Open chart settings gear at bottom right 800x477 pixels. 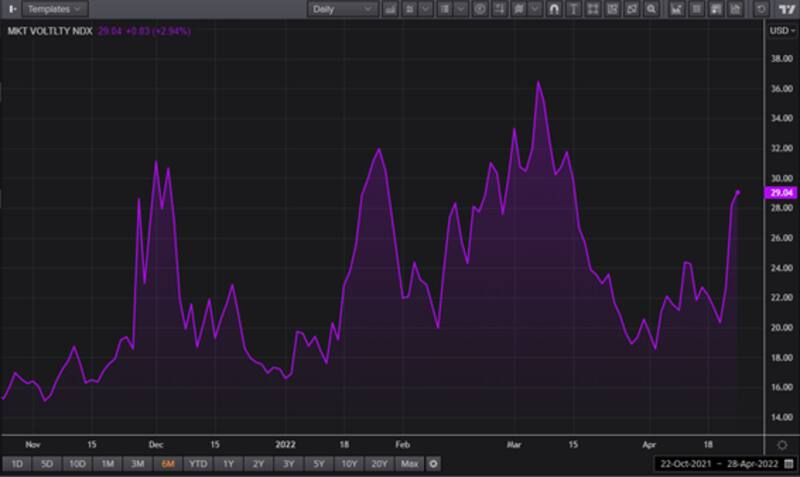tap(782, 443)
